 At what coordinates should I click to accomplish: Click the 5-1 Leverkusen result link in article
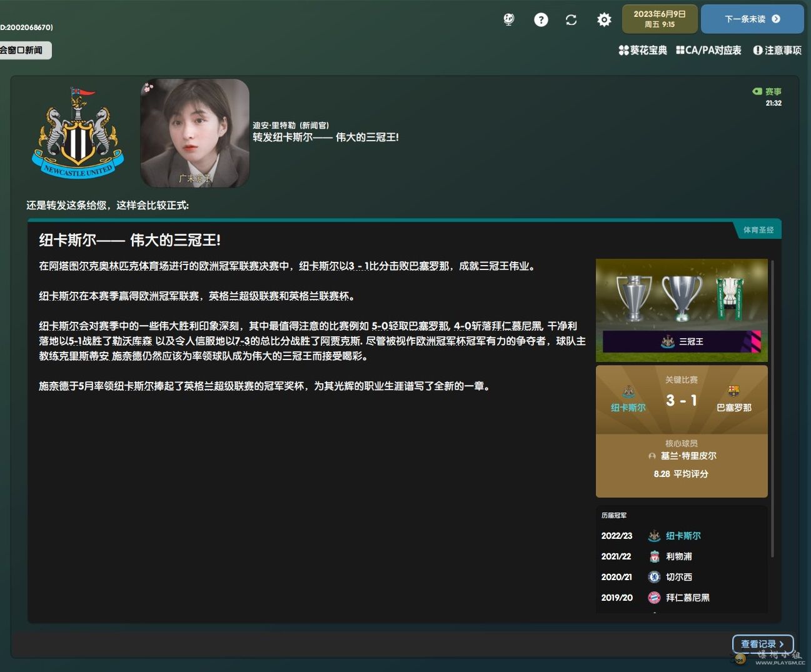pos(110,341)
